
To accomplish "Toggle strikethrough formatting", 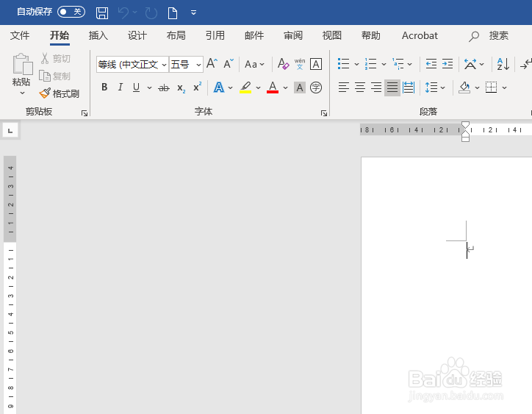I will pos(164,88).
